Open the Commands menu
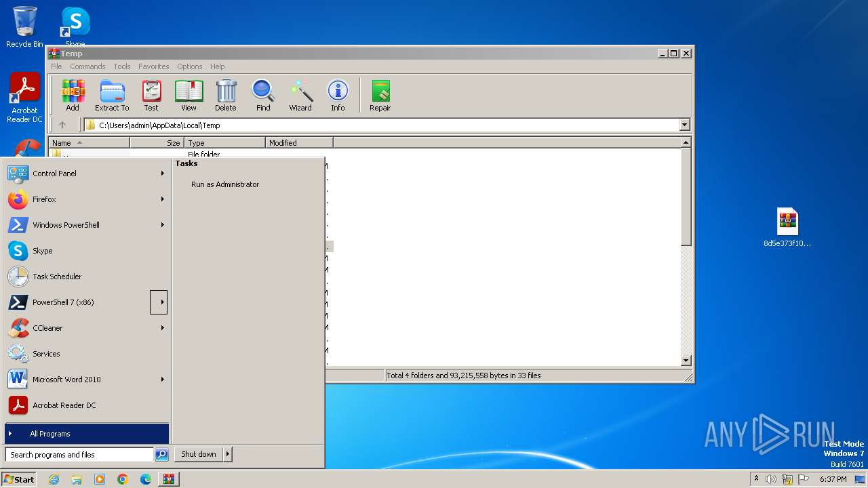The height and width of the screenshot is (488, 868). tap(87, 66)
